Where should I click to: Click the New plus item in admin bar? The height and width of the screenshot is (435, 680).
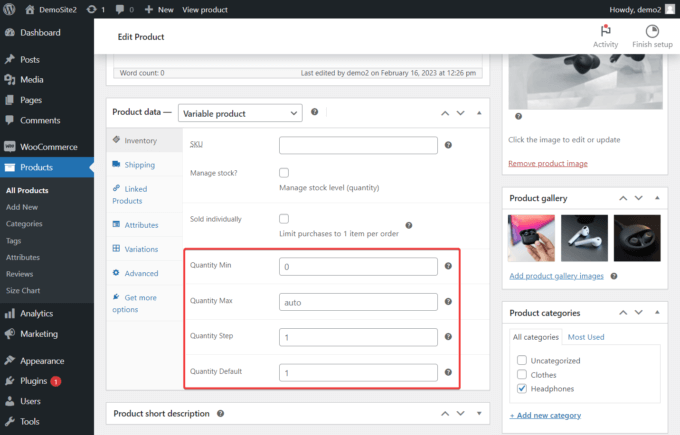[159, 10]
